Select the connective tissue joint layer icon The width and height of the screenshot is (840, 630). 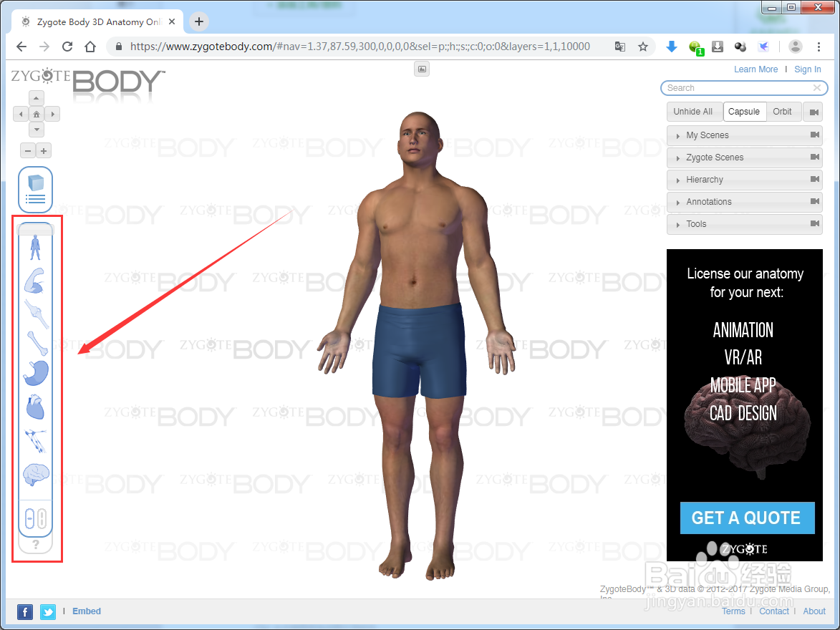[37, 314]
